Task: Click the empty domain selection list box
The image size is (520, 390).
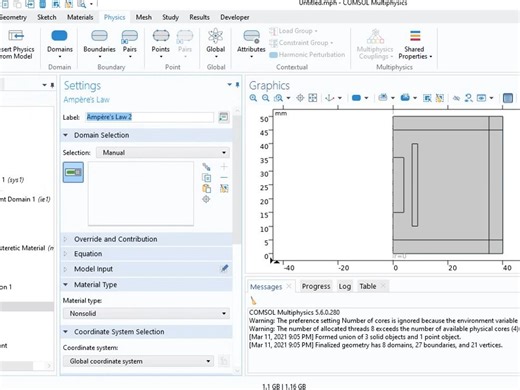Action: [141, 194]
